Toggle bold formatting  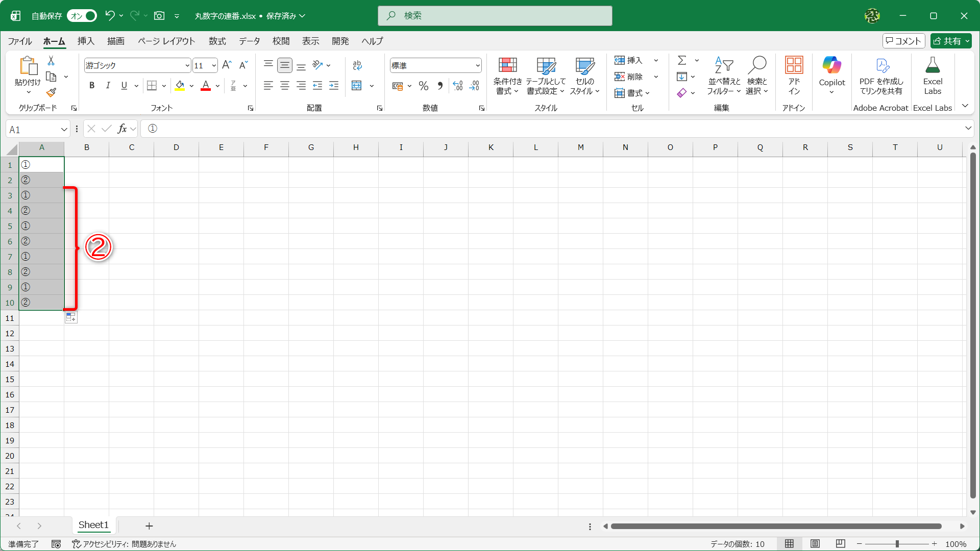coord(92,86)
